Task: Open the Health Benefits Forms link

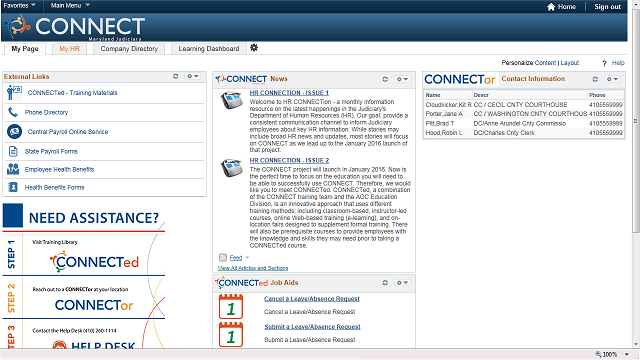Action: pos(54,187)
